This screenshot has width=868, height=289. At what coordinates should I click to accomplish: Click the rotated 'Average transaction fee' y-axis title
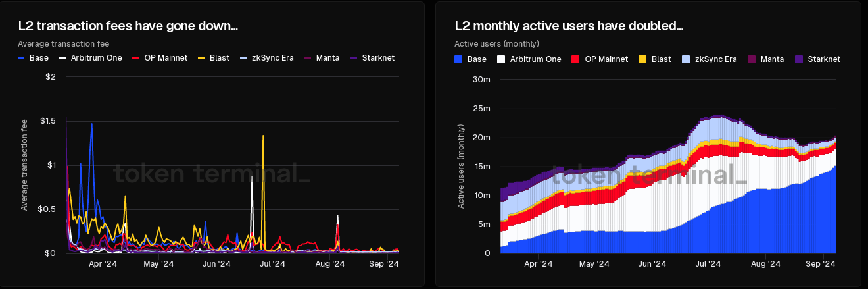[24, 165]
